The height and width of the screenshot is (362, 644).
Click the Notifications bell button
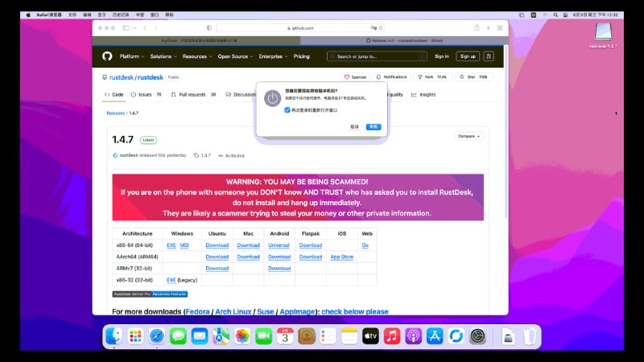(391, 76)
